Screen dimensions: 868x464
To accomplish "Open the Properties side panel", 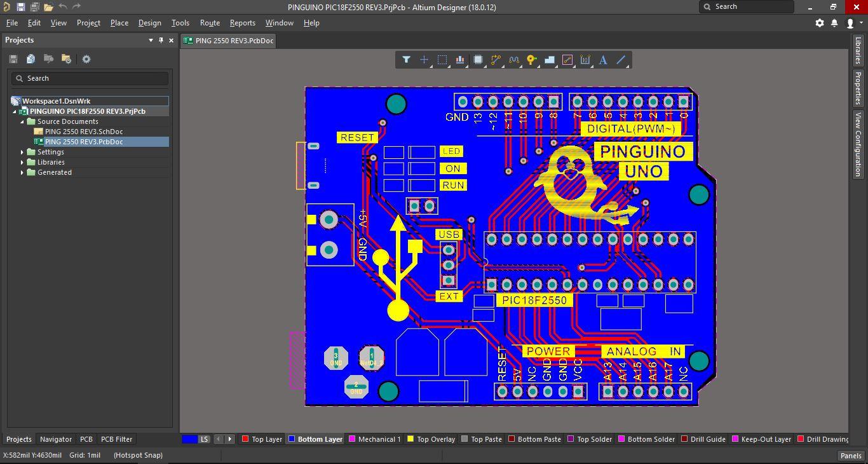I will pyautogui.click(x=858, y=88).
